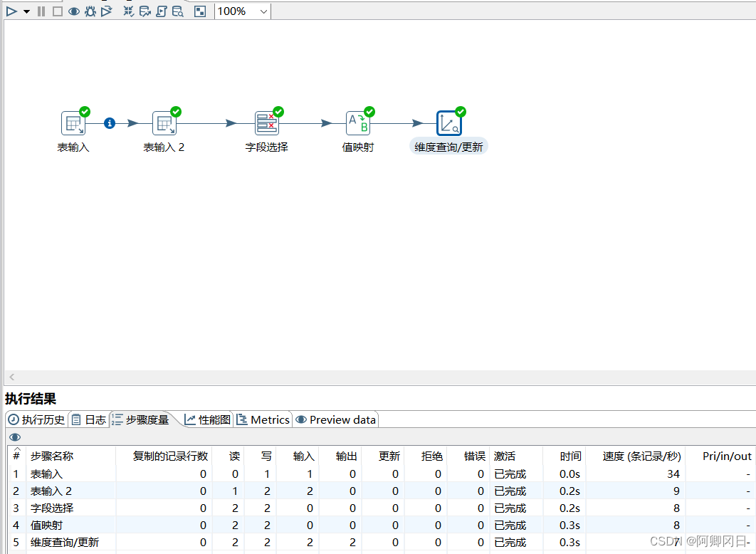Select the 维度查询/更新 step icon

[449, 123]
